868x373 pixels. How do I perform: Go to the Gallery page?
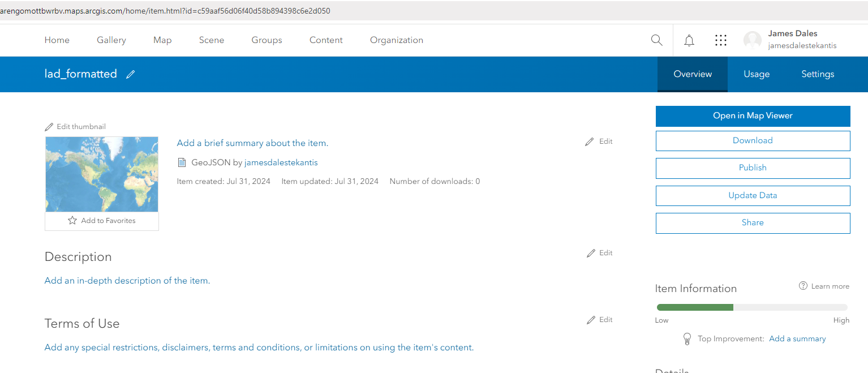click(x=111, y=40)
